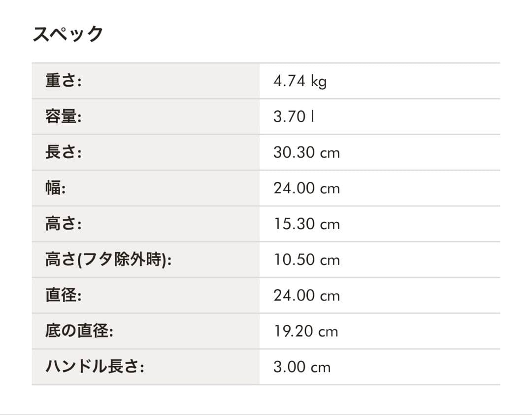Select the 10.50 cm value
This screenshot has height=415, width=532.
(x=306, y=260)
